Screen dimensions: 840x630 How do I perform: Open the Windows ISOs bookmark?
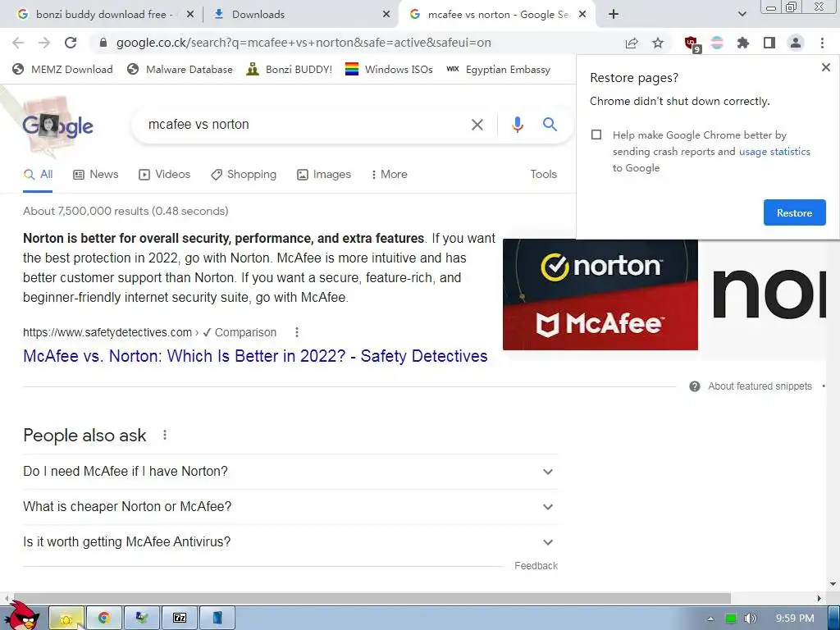389,70
